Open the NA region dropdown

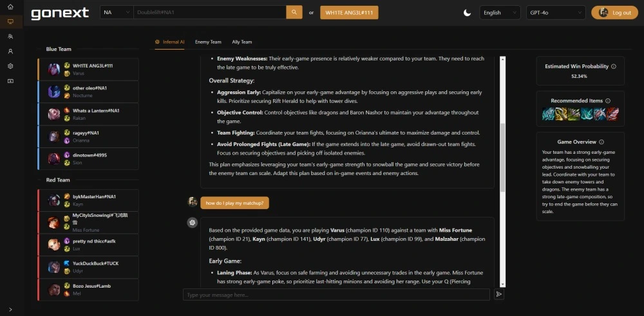coord(117,12)
